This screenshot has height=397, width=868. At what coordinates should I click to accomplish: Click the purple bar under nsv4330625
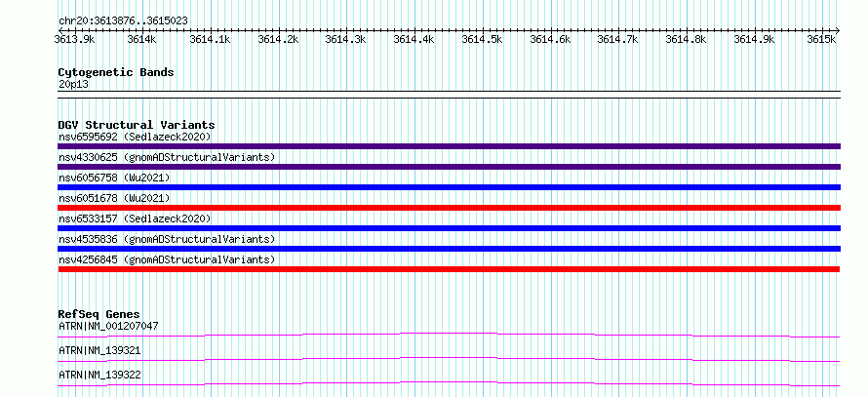(x=449, y=167)
